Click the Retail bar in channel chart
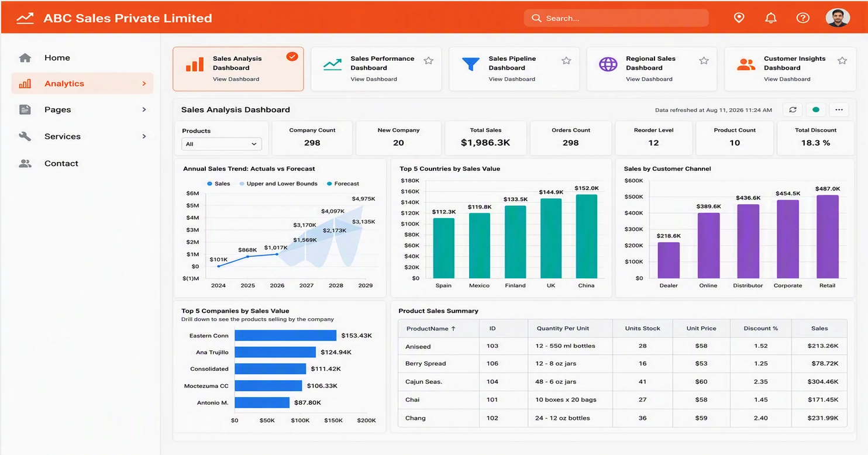Viewport: 868px width, 455px height. (828, 237)
